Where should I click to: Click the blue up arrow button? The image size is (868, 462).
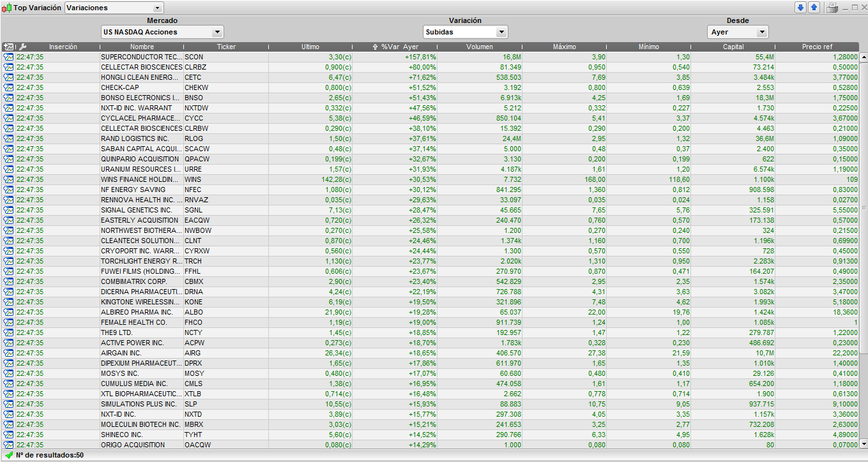pos(814,8)
